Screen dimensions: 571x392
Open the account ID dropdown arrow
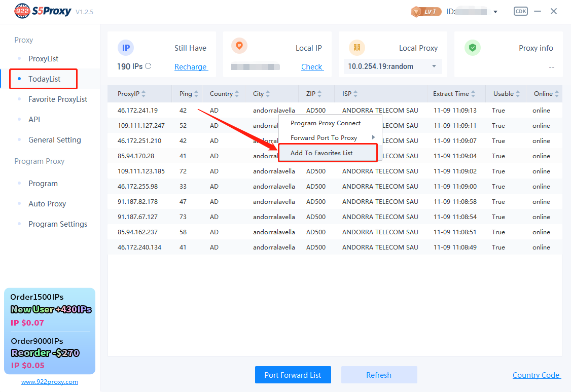[495, 12]
